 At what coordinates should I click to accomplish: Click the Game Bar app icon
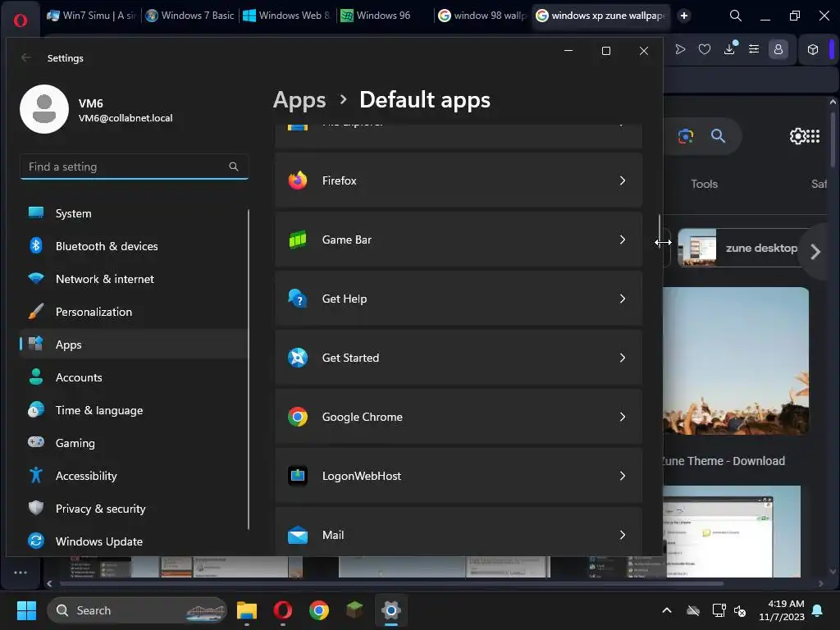coord(297,240)
